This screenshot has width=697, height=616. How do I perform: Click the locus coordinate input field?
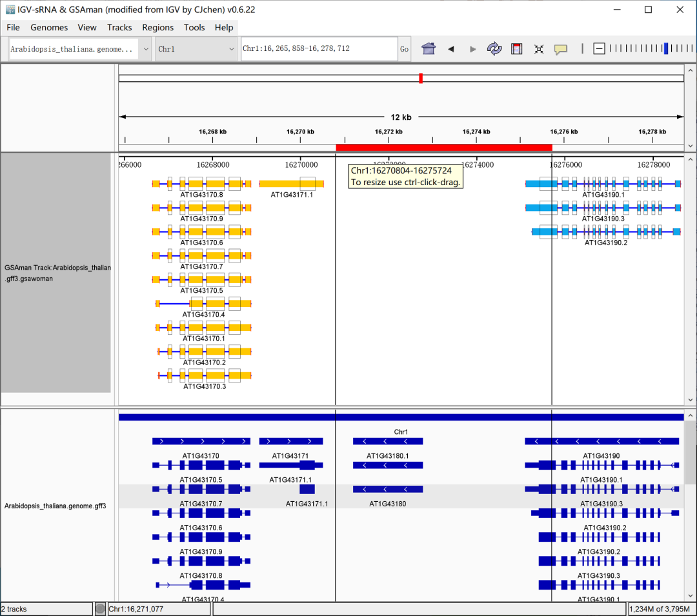pos(319,49)
